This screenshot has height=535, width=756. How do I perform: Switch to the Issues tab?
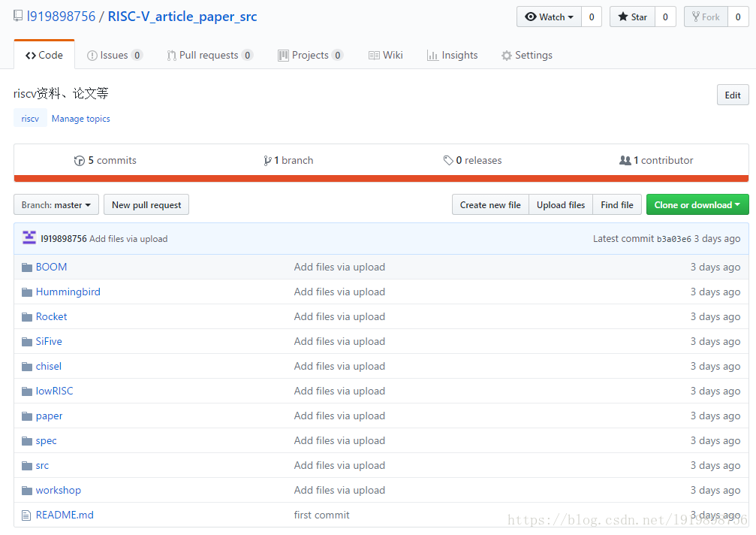click(114, 55)
